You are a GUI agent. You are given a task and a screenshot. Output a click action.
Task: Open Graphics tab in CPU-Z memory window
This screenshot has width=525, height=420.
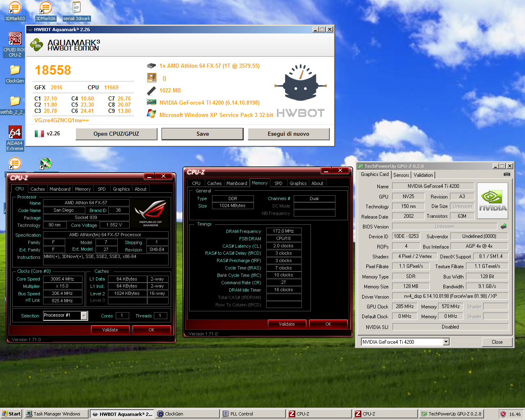298,183
